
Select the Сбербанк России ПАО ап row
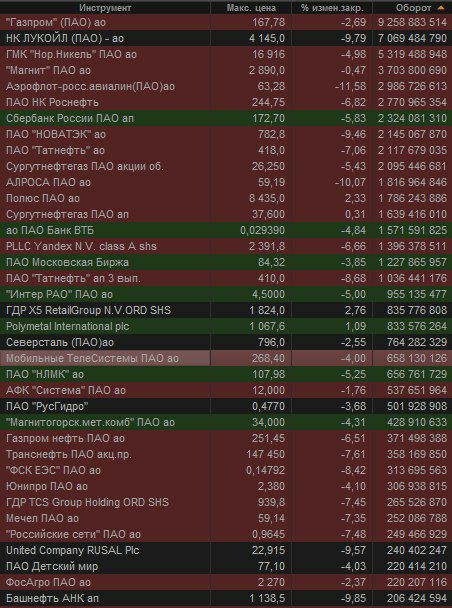(x=226, y=118)
